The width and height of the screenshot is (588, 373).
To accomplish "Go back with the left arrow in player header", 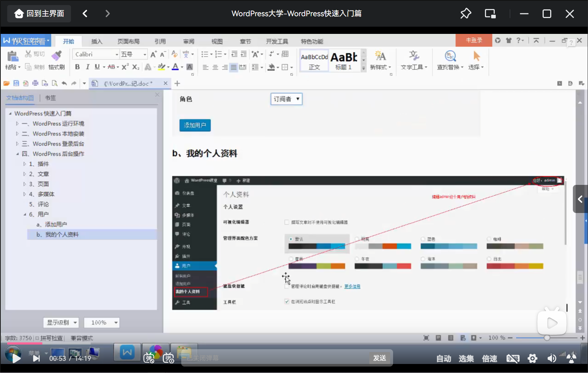I will pos(85,14).
